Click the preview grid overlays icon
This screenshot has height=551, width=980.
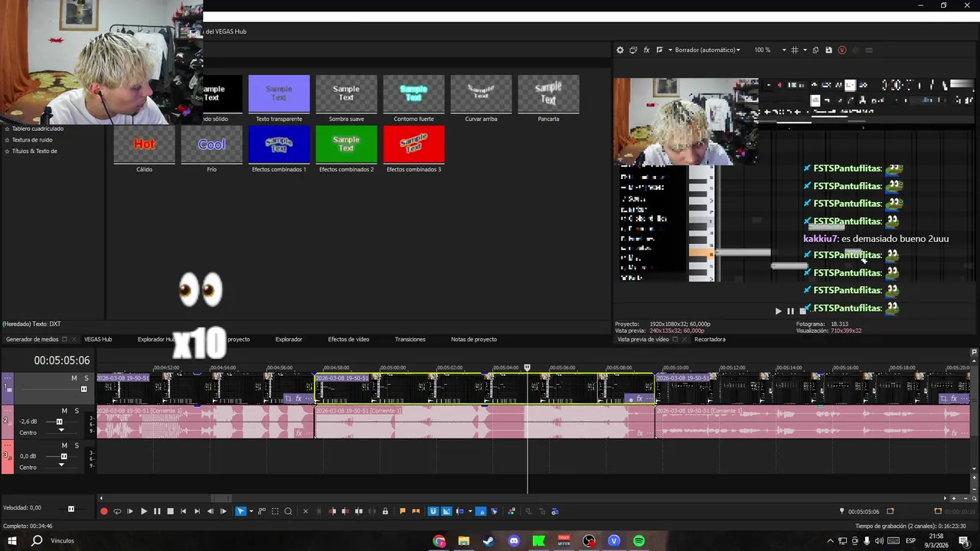[795, 50]
